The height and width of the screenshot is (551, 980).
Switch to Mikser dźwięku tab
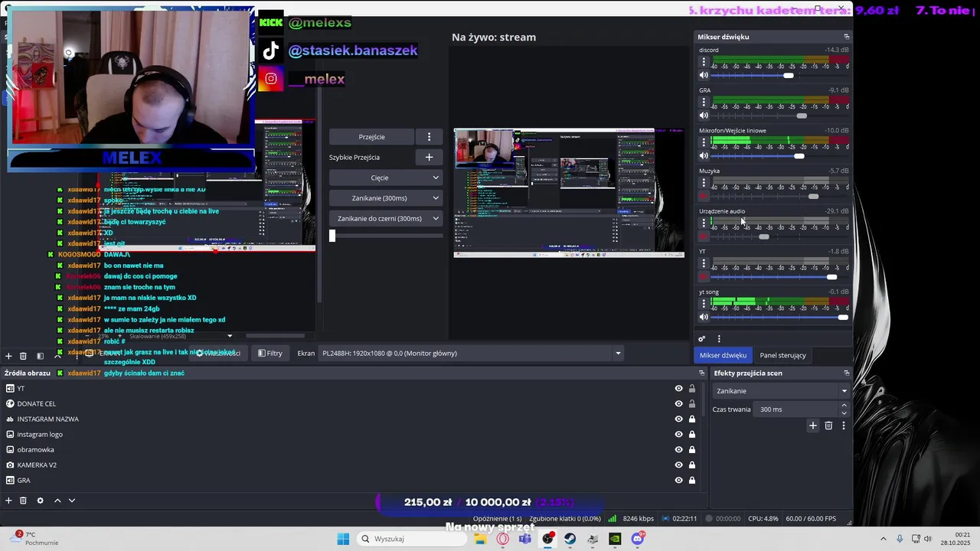point(723,355)
